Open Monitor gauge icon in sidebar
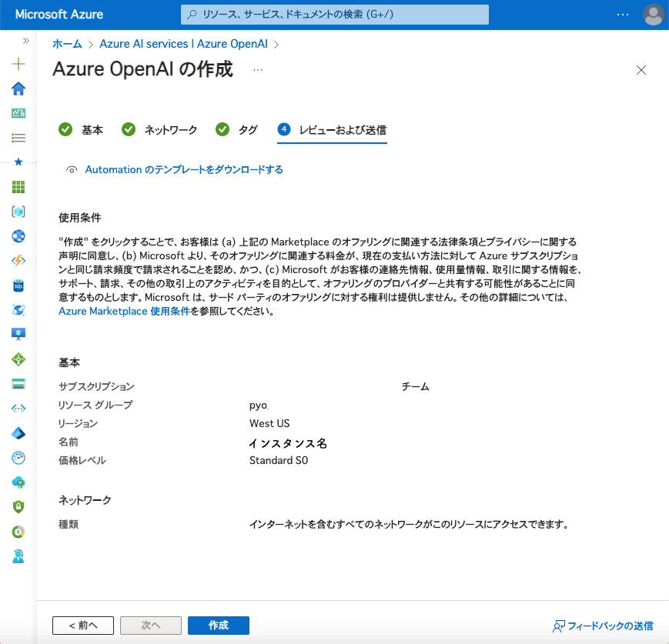 (x=18, y=458)
